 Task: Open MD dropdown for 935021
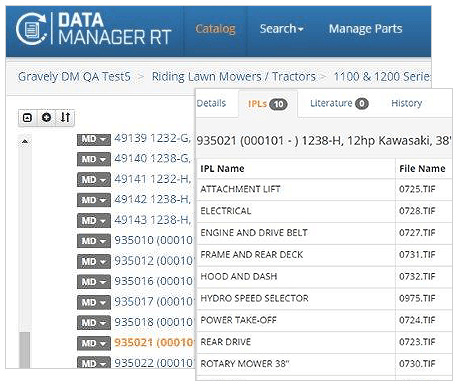click(x=94, y=343)
